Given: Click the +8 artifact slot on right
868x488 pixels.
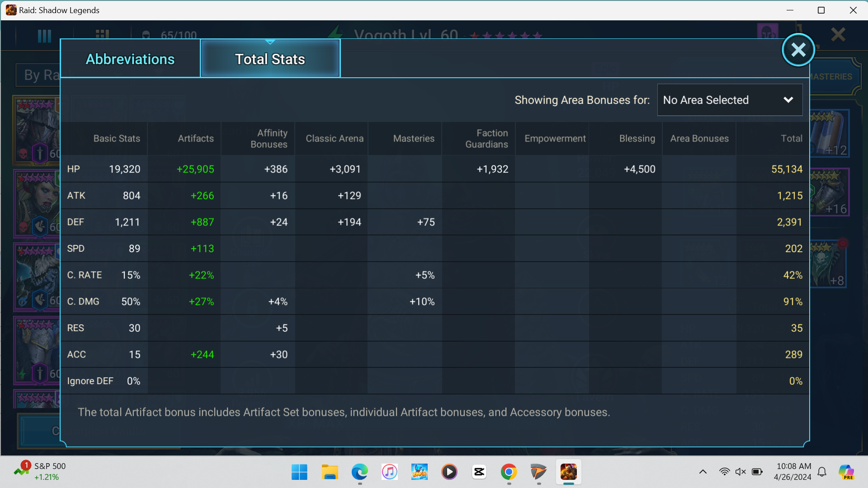Looking at the screenshot, I should (827, 264).
